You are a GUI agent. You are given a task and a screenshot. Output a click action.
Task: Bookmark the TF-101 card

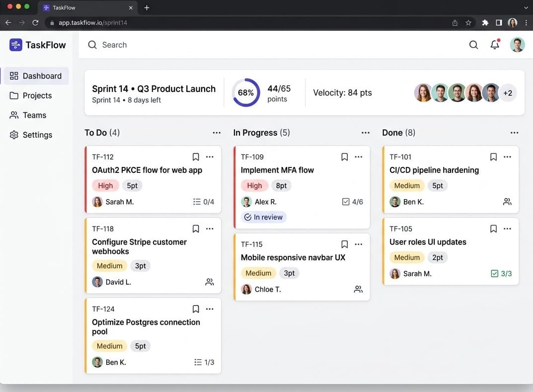(x=494, y=157)
